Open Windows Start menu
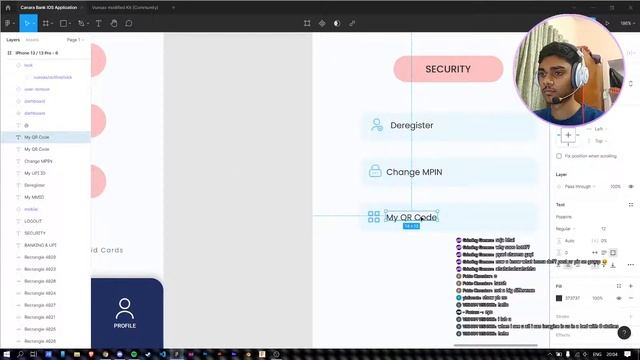The height and width of the screenshot is (360, 640). pos(7,354)
